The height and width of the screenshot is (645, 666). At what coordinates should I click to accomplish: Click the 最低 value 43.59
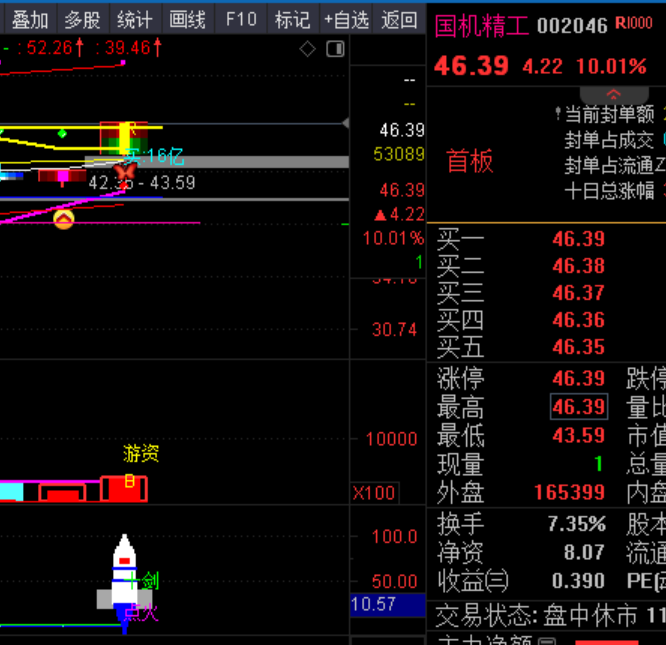[578, 435]
